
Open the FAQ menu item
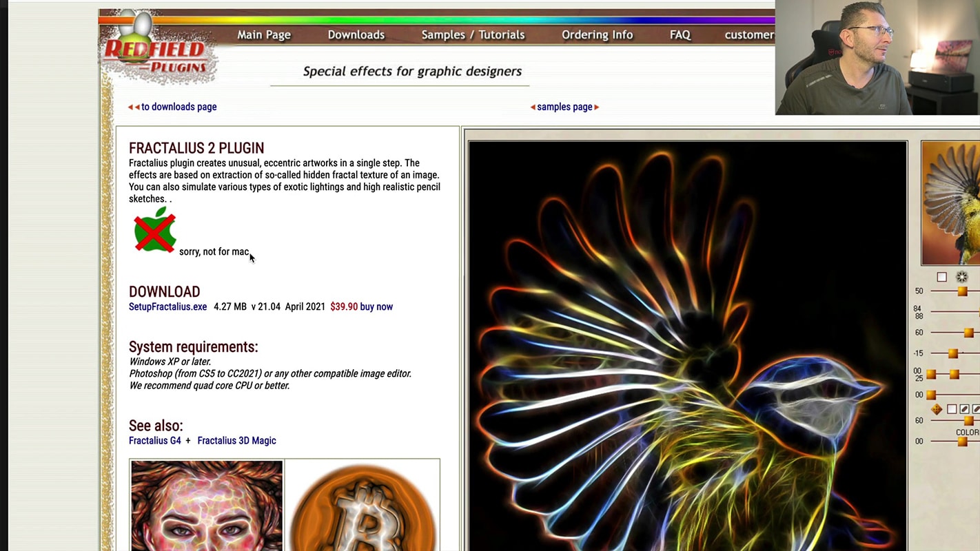click(x=680, y=34)
